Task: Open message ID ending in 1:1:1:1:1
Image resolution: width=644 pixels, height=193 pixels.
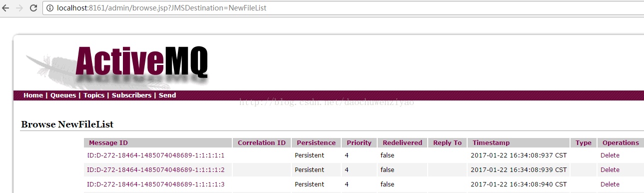Action: coord(156,155)
